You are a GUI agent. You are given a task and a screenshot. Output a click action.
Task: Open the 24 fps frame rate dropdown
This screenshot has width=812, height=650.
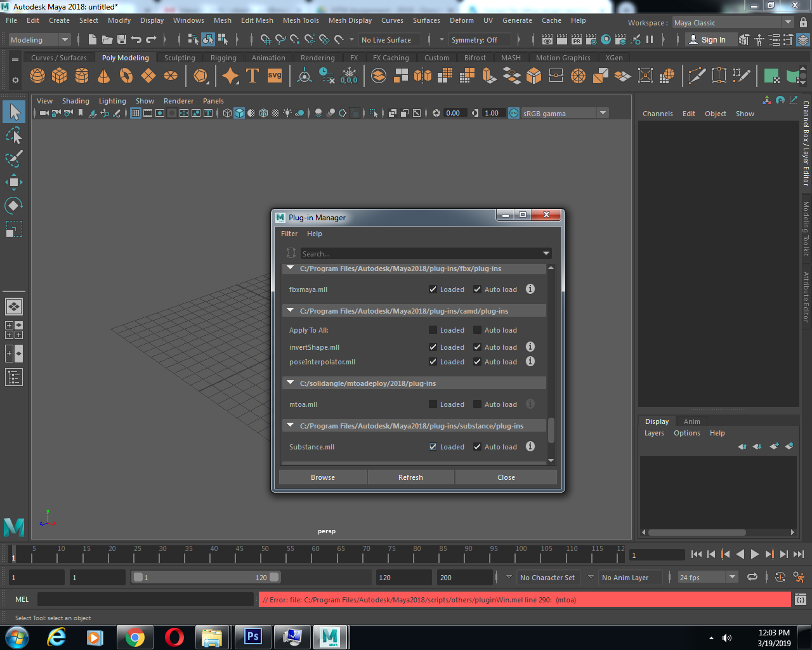coord(707,577)
